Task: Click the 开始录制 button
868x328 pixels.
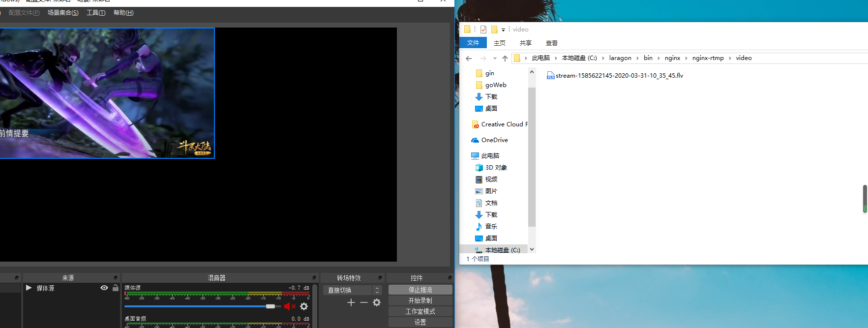Action: coord(420,301)
